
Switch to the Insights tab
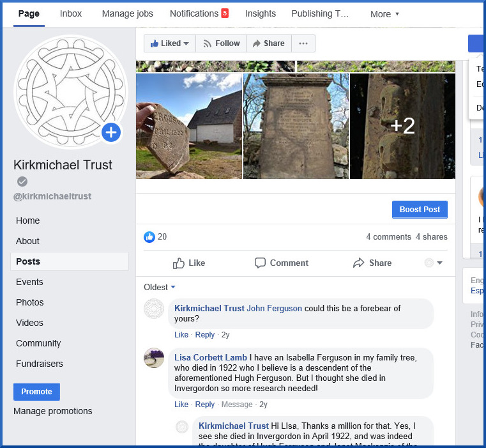261,13
